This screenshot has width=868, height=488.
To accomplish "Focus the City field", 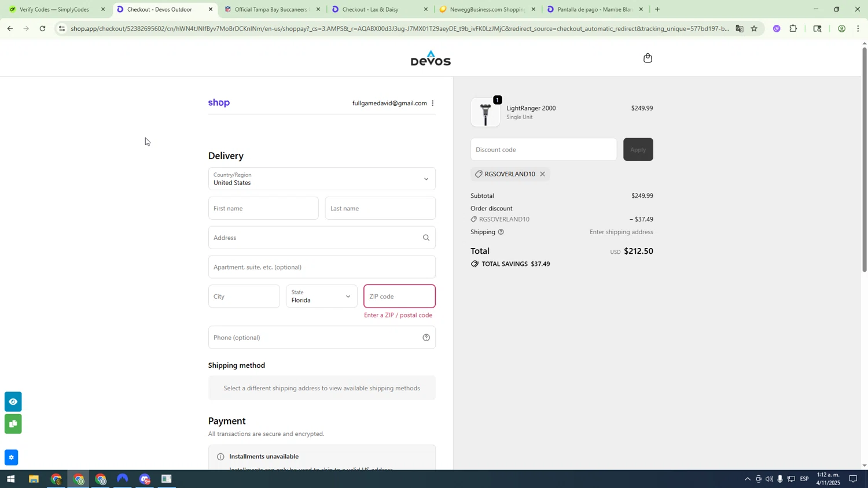I will 244,296.
